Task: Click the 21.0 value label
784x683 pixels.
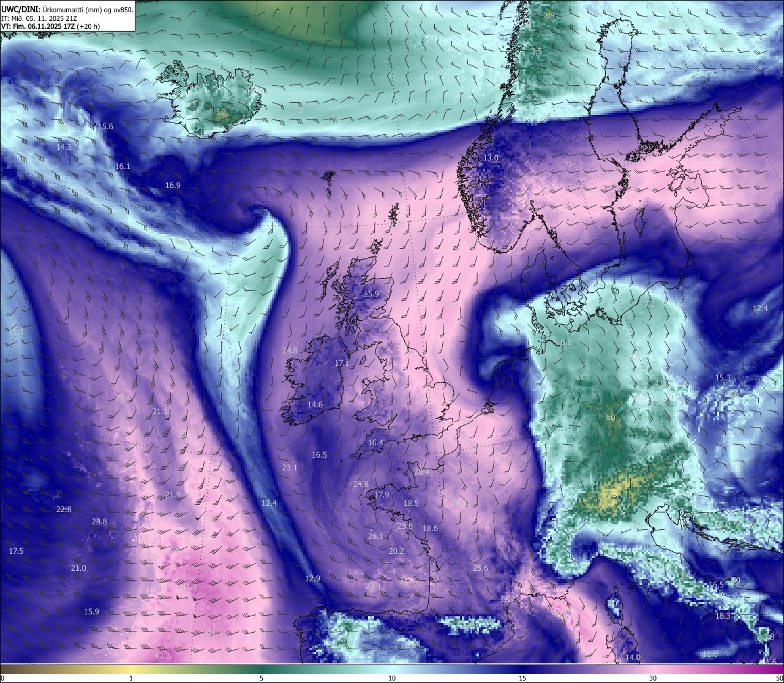Action: 78,568
